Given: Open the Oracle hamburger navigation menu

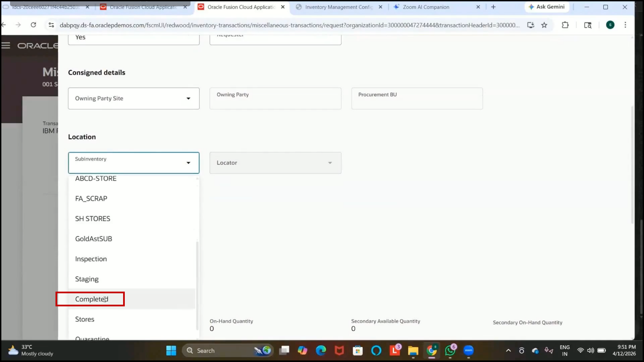Looking at the screenshot, I should tap(6, 46).
